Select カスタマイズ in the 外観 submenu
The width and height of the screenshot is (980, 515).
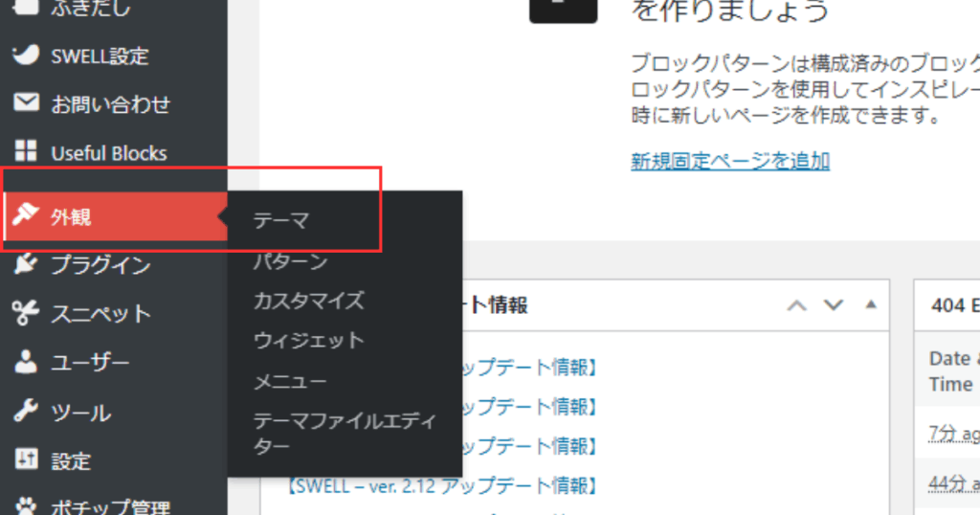click(309, 302)
